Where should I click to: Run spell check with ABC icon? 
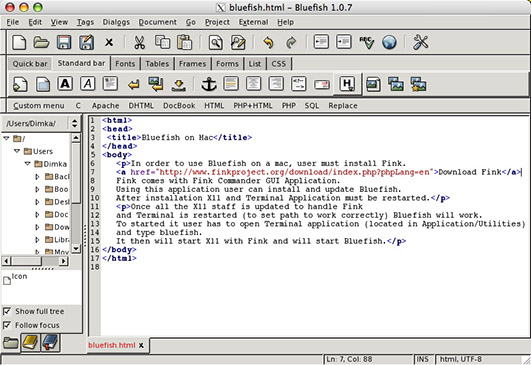coord(366,42)
